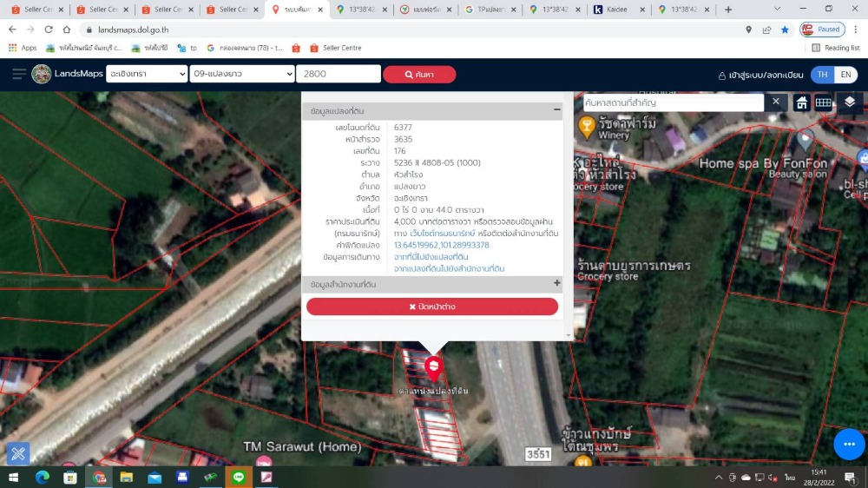Clear the landmark search box with X
The width and height of the screenshot is (868, 488).
775,102
